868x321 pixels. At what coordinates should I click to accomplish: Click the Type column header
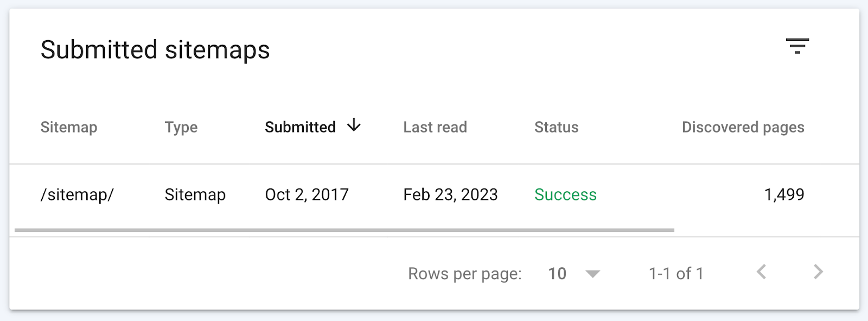181,127
